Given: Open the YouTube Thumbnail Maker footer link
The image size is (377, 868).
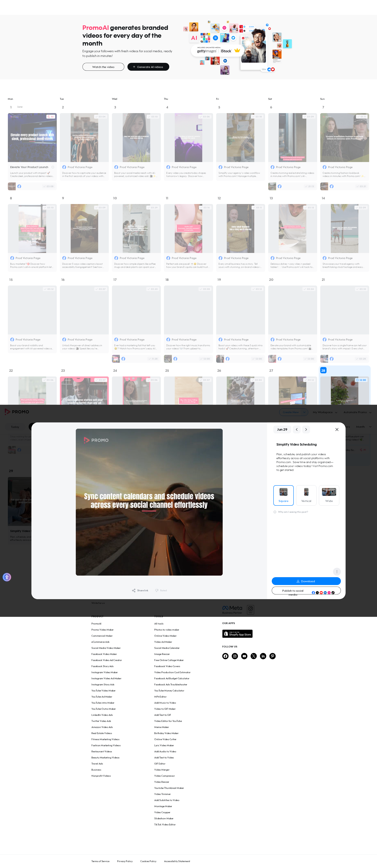Looking at the screenshot, I should (169, 788).
